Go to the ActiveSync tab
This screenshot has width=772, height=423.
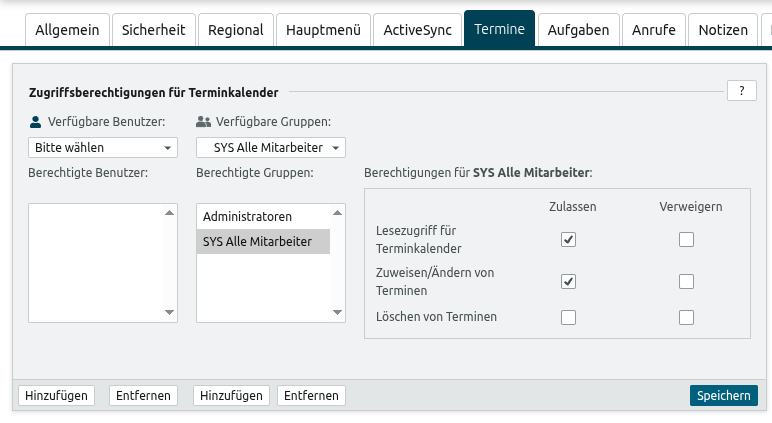pyautogui.click(x=417, y=30)
